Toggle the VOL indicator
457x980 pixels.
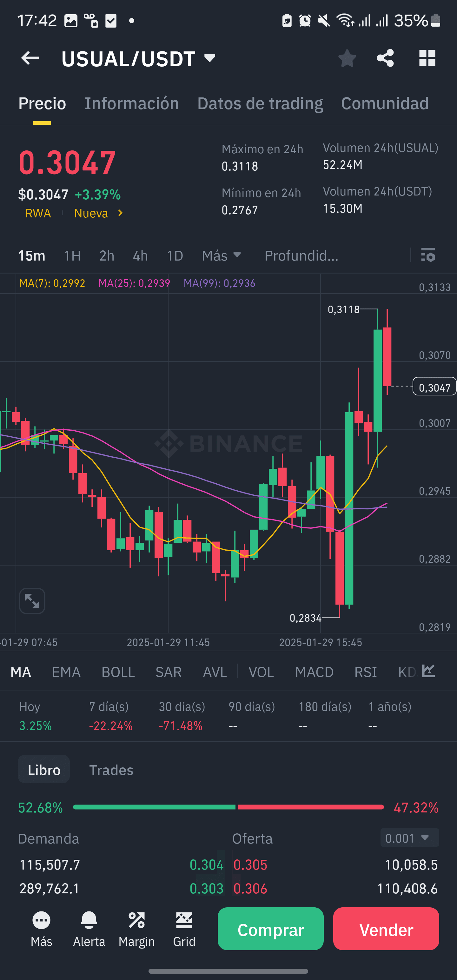pyautogui.click(x=262, y=672)
